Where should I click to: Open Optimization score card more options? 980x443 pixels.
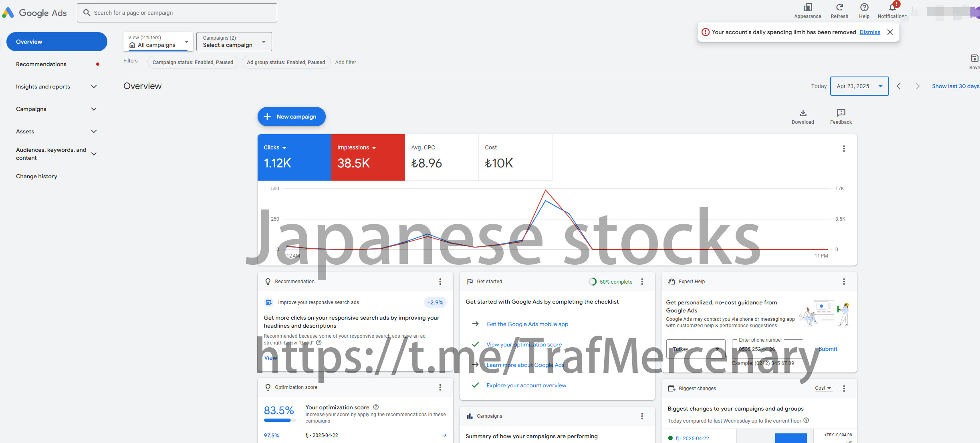(440, 387)
